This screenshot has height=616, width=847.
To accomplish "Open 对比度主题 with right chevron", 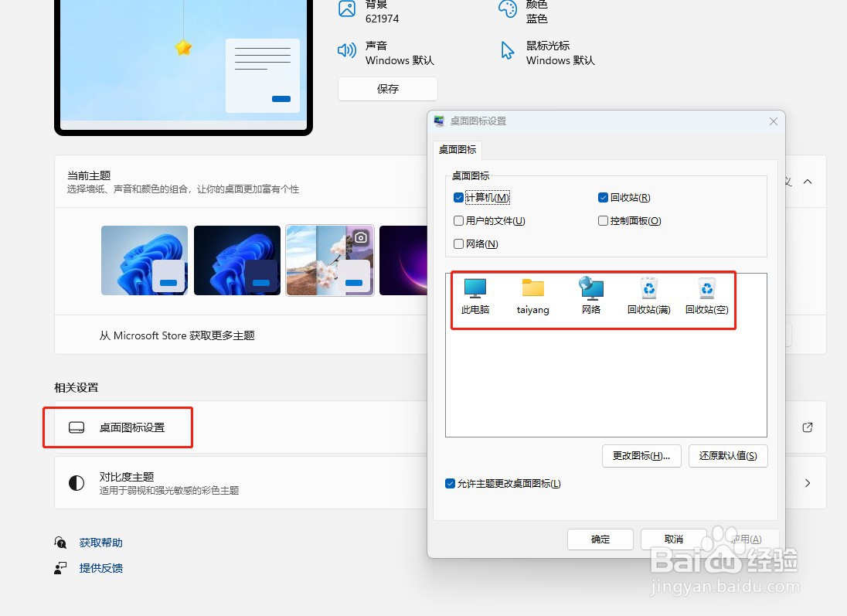I will [x=808, y=483].
